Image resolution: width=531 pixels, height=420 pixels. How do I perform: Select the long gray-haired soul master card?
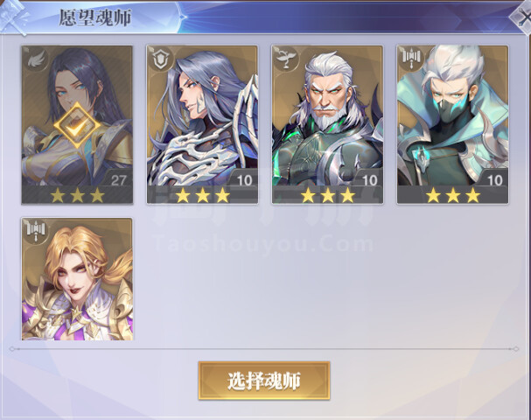click(x=202, y=124)
